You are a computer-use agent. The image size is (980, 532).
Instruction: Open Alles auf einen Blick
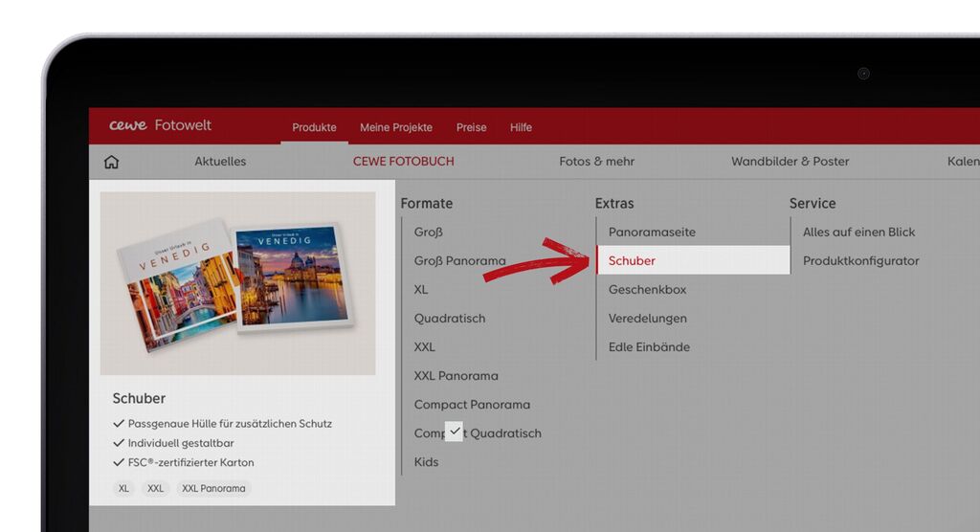[858, 232]
